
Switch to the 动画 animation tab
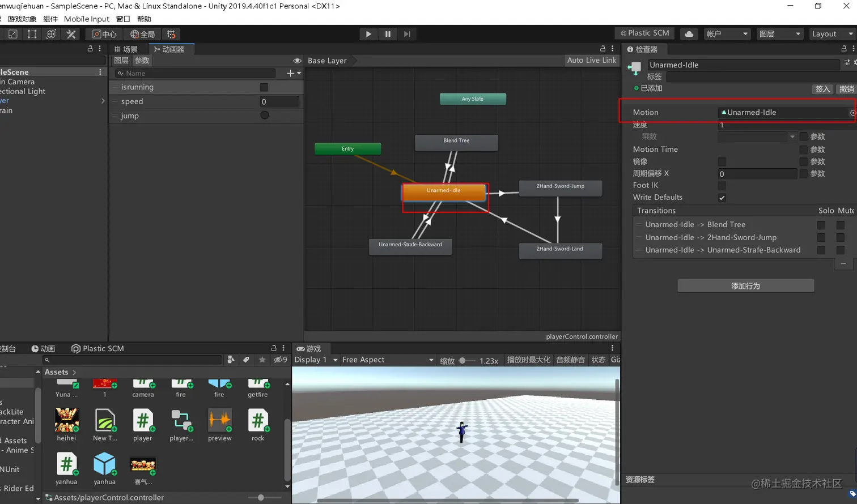[44, 348]
